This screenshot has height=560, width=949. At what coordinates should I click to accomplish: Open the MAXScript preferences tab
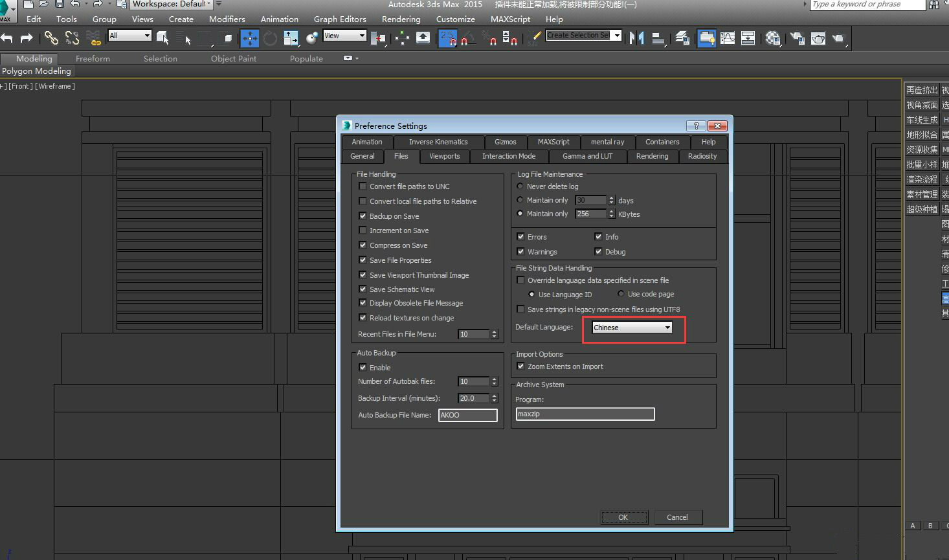click(553, 142)
